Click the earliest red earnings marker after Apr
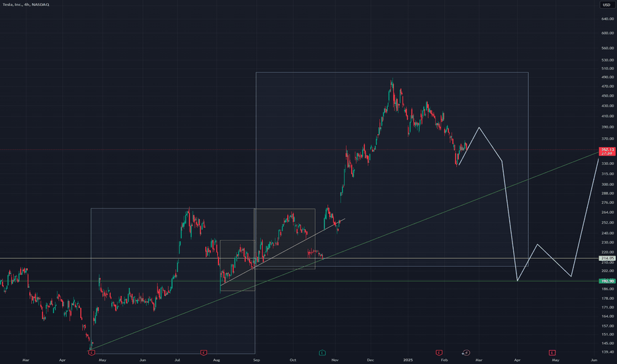Image resolution: width=617 pixels, height=364 pixels. pos(91,353)
